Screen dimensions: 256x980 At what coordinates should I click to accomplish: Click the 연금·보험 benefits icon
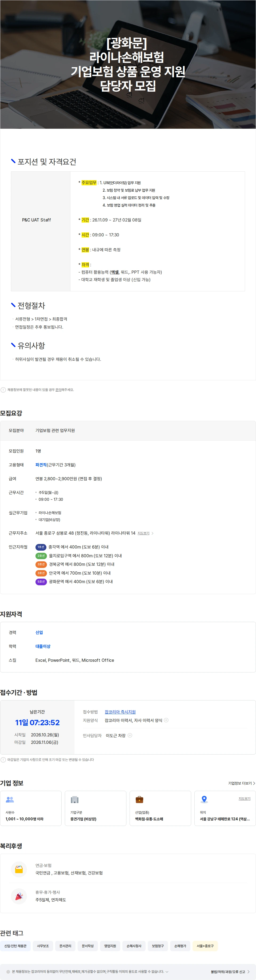19,869
